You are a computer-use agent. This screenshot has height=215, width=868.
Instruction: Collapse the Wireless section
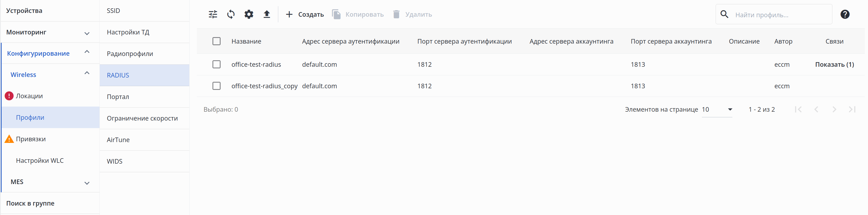click(x=87, y=73)
